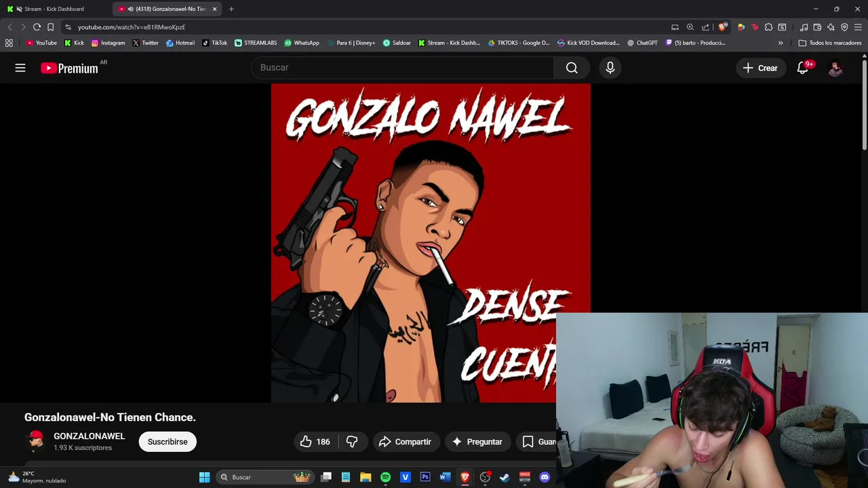
Task: Open the ChatGPT bookmark
Action: pos(642,43)
